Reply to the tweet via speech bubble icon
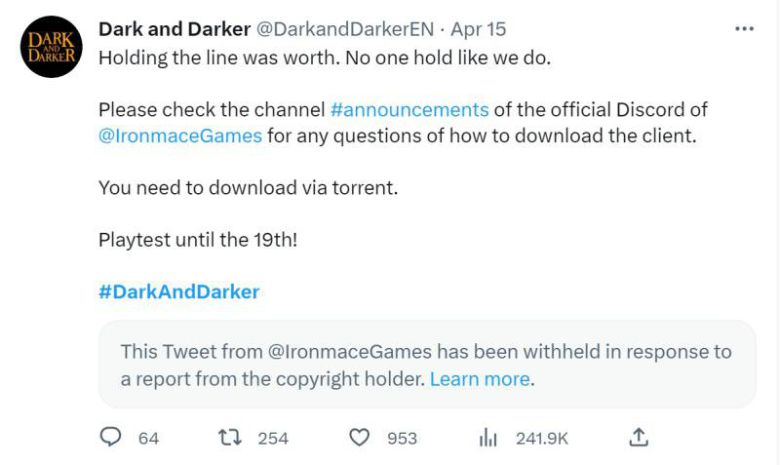This screenshot has height=465, width=780. (112, 437)
